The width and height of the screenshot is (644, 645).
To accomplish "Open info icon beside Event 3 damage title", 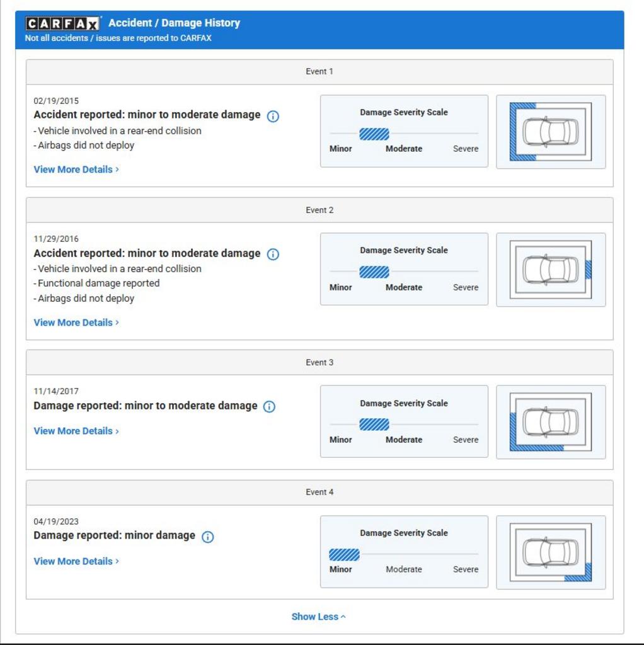I will [269, 406].
